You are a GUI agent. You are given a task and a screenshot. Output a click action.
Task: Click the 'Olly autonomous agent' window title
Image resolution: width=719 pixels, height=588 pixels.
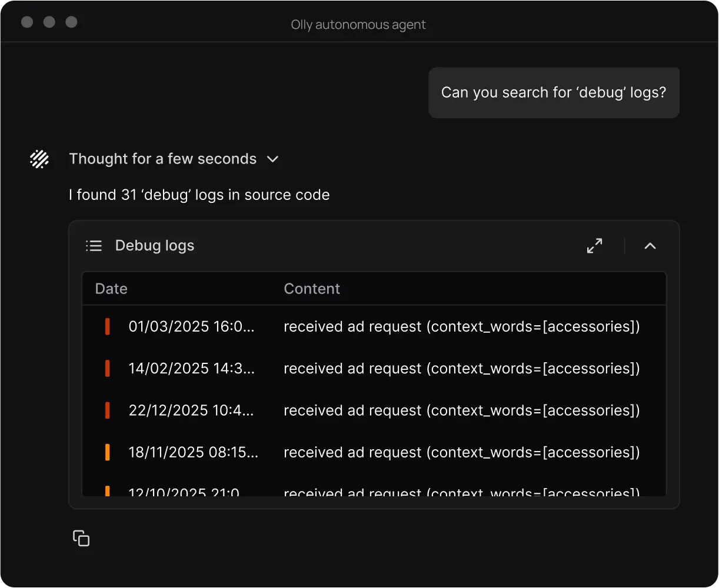click(x=358, y=25)
